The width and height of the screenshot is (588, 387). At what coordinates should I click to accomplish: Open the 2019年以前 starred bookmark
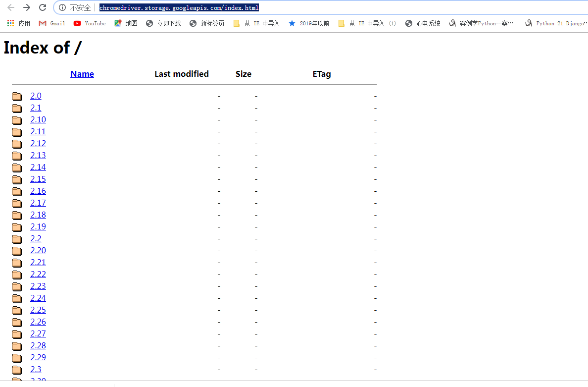tap(309, 23)
